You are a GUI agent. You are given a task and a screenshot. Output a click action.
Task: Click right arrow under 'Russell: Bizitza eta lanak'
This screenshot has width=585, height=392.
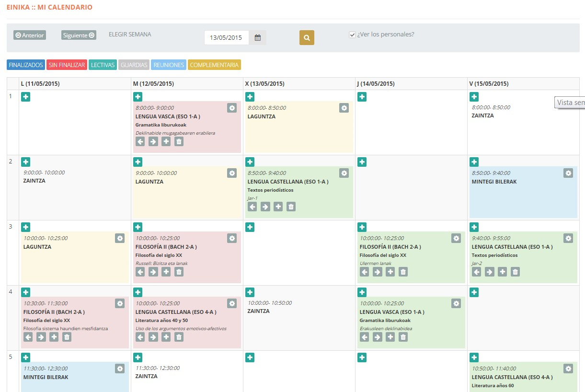pyautogui.click(x=153, y=272)
